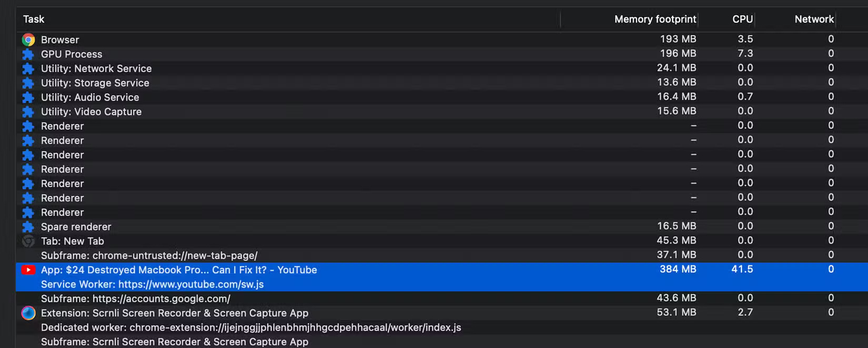Viewport: 868px width, 348px height.
Task: Click the puzzle icon beside Utility: Network Service
Action: pyautogui.click(x=28, y=68)
